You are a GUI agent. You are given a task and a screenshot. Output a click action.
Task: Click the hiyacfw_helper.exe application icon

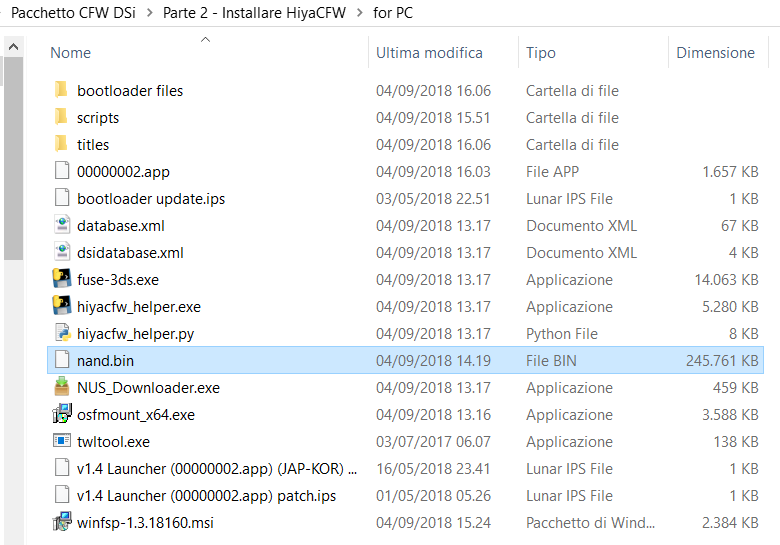pyautogui.click(x=62, y=306)
